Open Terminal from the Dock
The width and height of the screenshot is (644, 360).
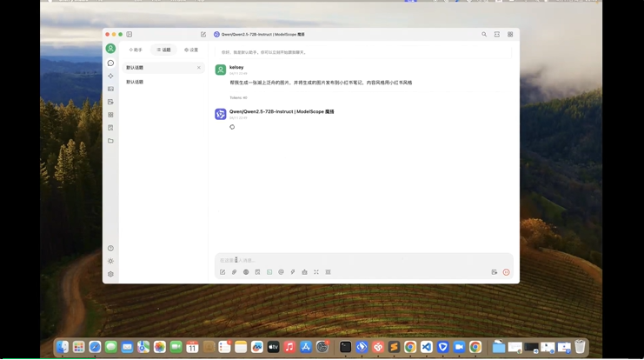coord(345,347)
